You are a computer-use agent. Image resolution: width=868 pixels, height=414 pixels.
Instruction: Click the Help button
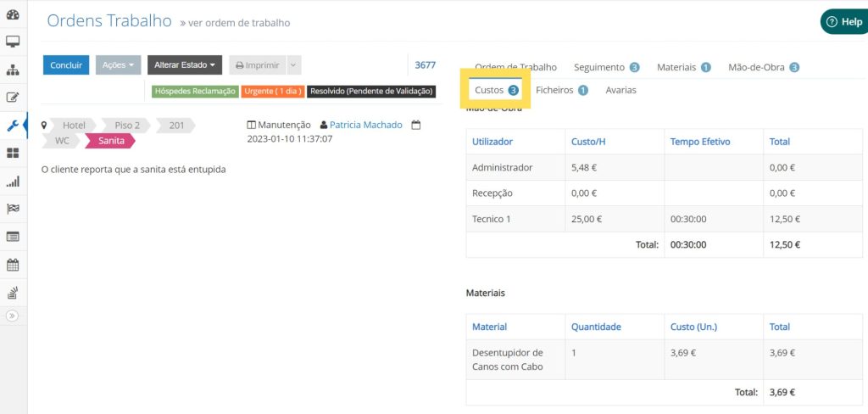(844, 22)
